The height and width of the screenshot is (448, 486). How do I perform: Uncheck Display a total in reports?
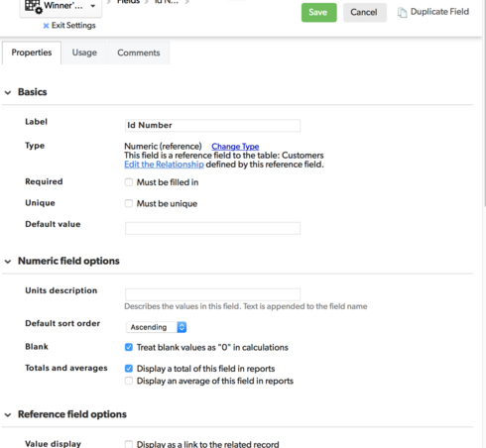click(x=129, y=368)
